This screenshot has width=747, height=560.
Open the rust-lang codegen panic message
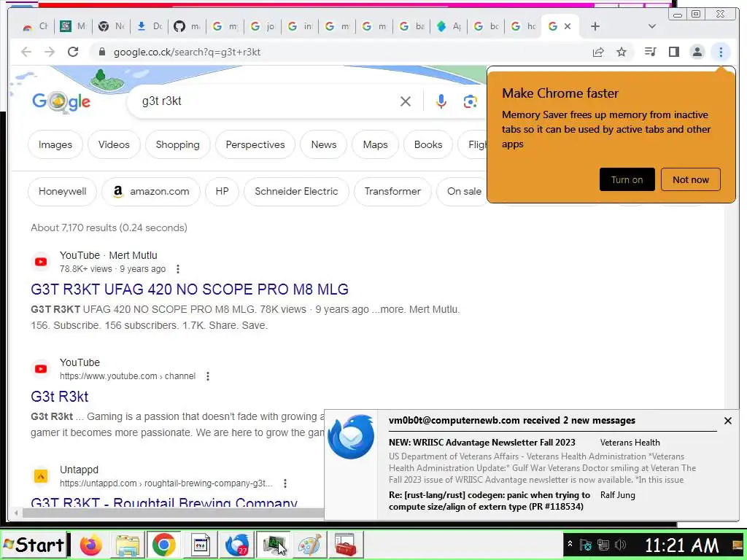489,500
